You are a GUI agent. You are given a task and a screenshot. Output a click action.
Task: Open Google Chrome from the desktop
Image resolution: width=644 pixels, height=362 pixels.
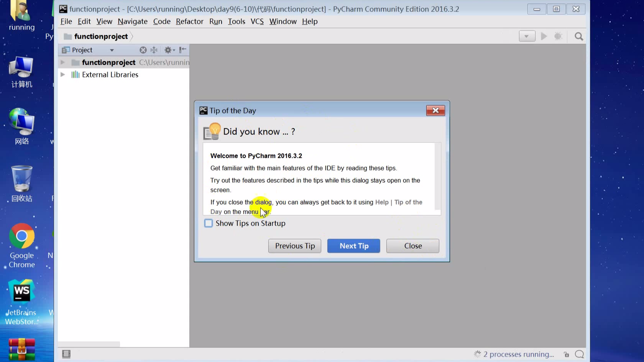tap(22, 236)
